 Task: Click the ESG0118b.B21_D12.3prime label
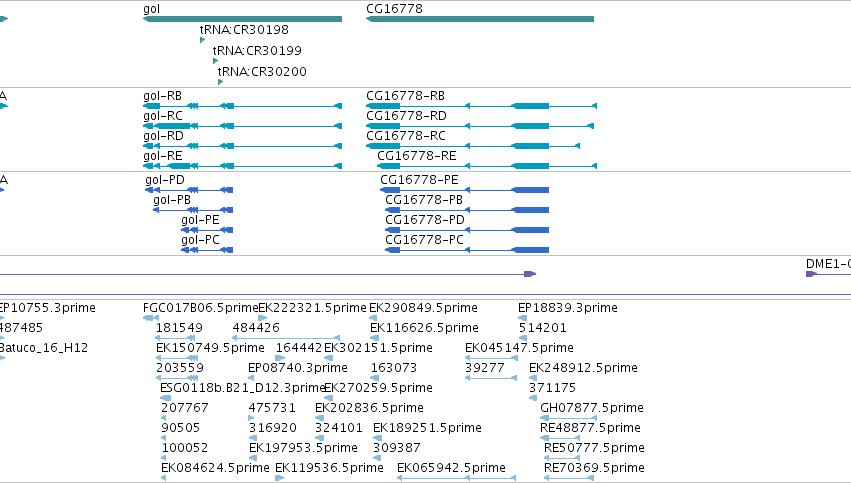243,388
